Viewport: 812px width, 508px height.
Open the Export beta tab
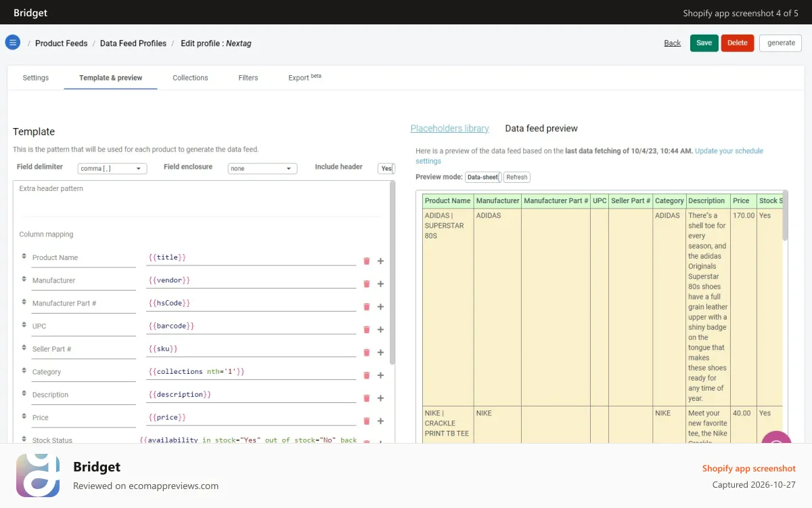(304, 78)
